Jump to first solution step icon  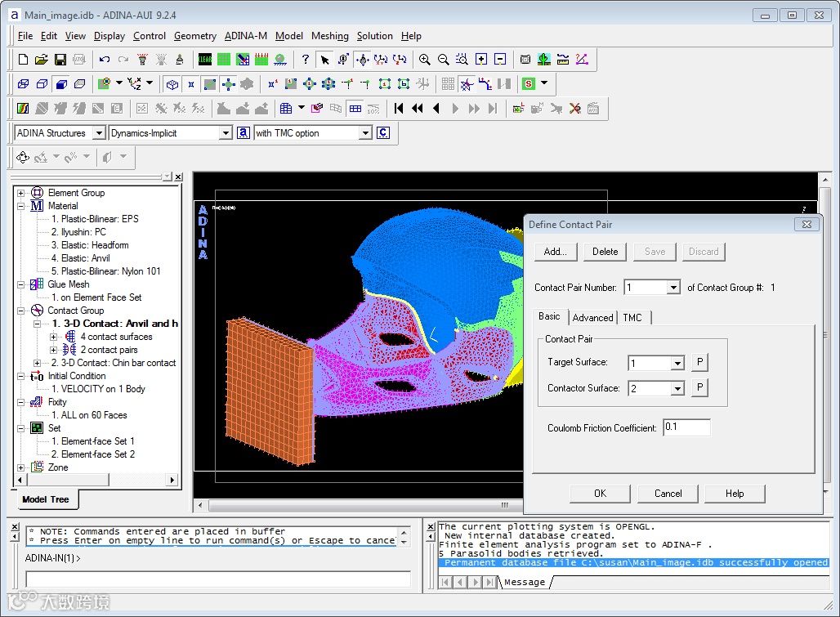(399, 108)
